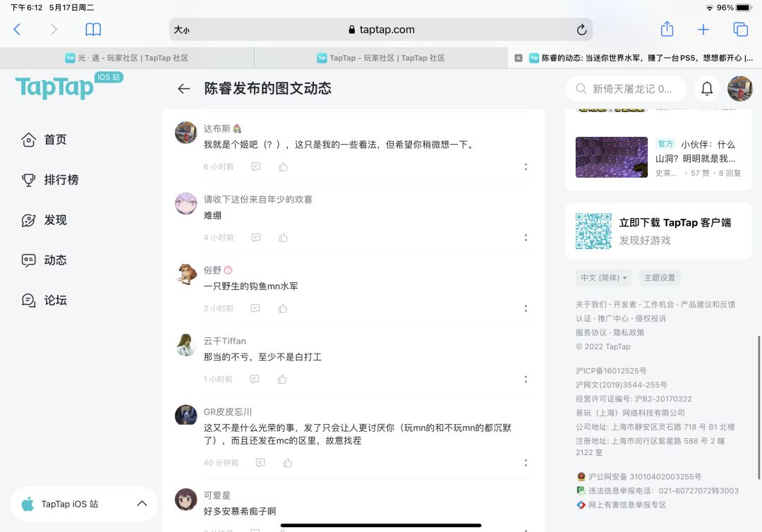
Task: Open 中文 (简体) language dropdown
Action: click(603, 278)
